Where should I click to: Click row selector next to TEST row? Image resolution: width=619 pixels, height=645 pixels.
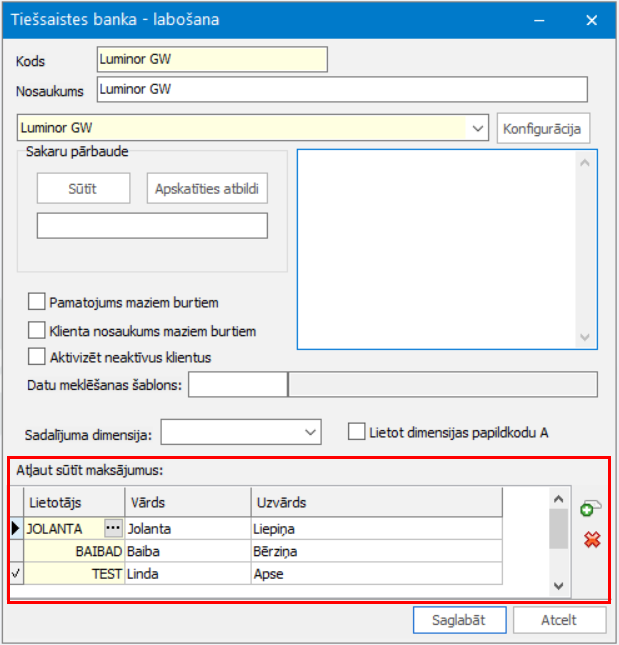coord(16,573)
